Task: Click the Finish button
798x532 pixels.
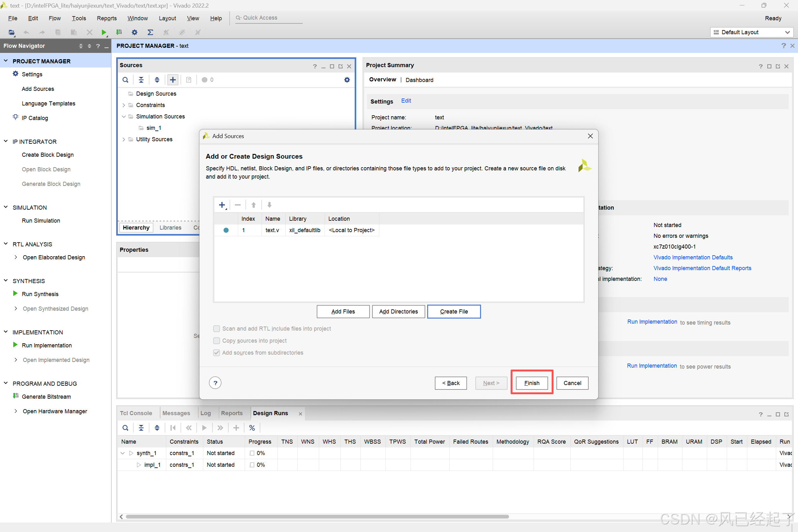Action: [x=532, y=383]
